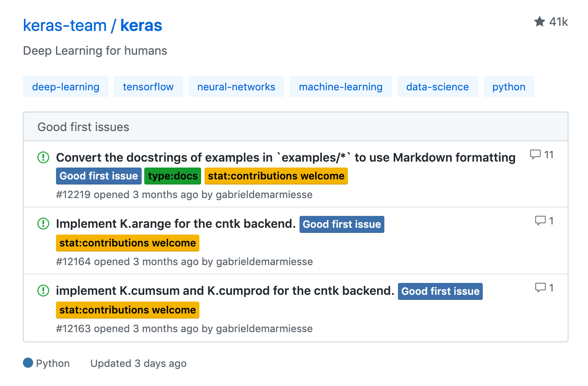The width and height of the screenshot is (588, 386).
Task: Click 'Good first issue' label on issue #12219
Action: pos(99,176)
